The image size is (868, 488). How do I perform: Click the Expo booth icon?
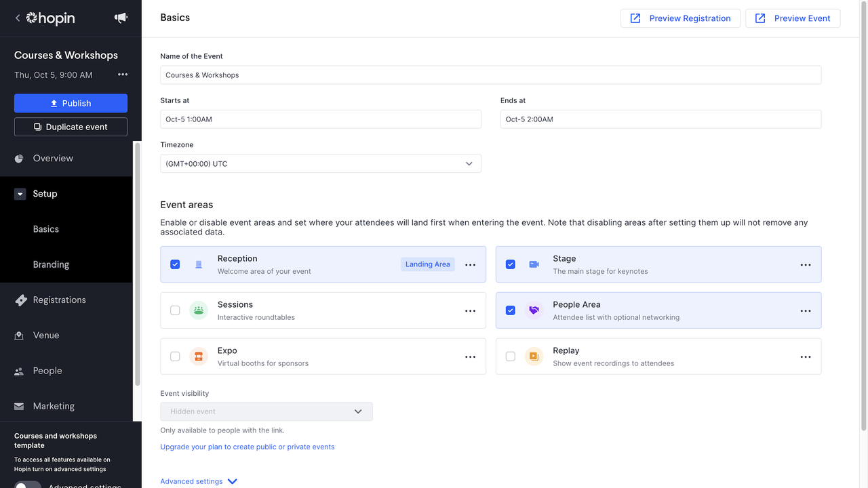199,357
